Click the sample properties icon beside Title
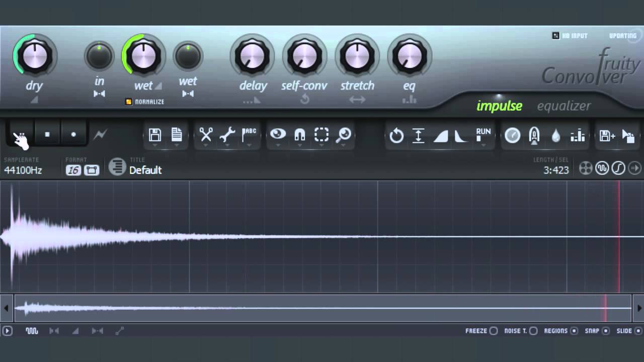This screenshot has height=362, width=644. tap(117, 167)
